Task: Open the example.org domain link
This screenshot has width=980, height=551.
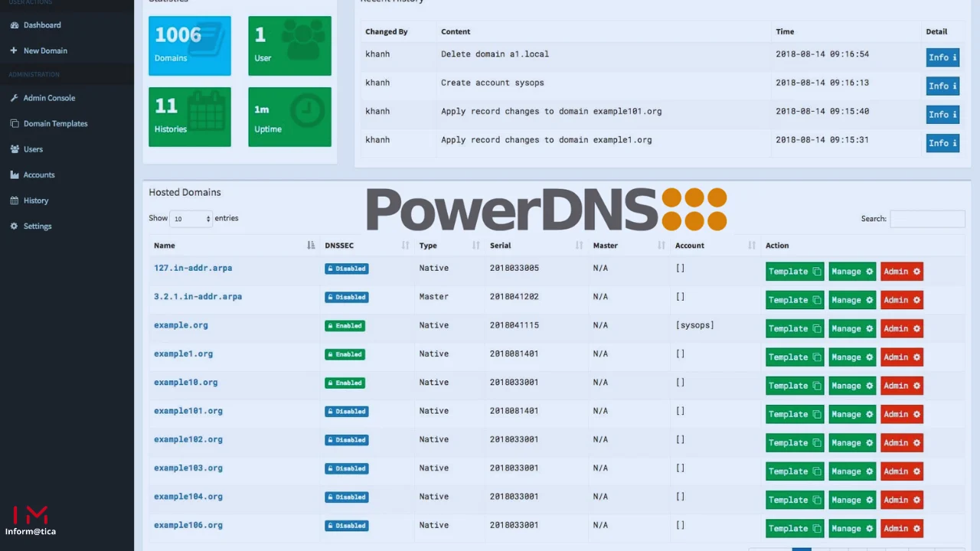Action: click(181, 325)
